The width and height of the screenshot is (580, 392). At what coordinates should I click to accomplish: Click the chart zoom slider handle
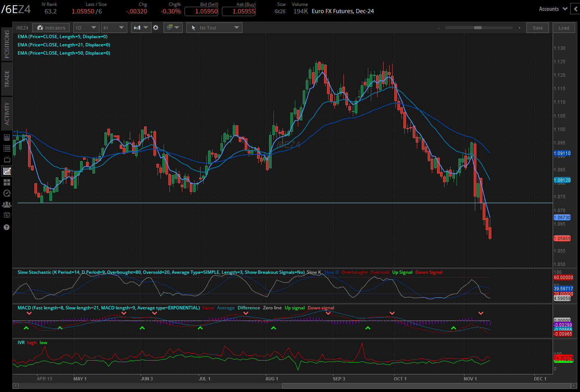pos(477,28)
